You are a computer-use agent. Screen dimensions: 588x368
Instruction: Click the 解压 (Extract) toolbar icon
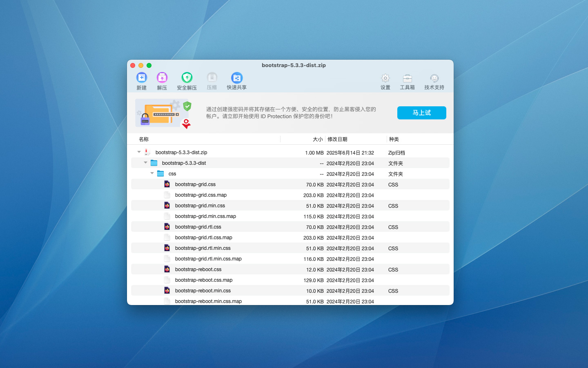tap(162, 77)
